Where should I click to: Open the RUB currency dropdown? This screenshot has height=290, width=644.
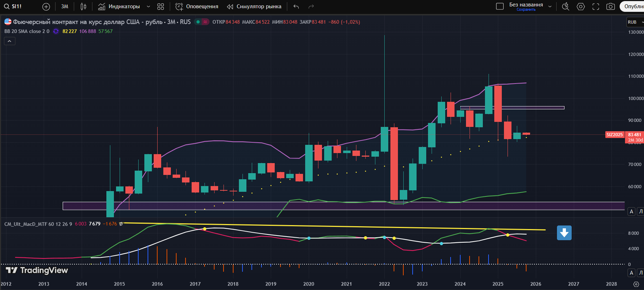pos(635,22)
